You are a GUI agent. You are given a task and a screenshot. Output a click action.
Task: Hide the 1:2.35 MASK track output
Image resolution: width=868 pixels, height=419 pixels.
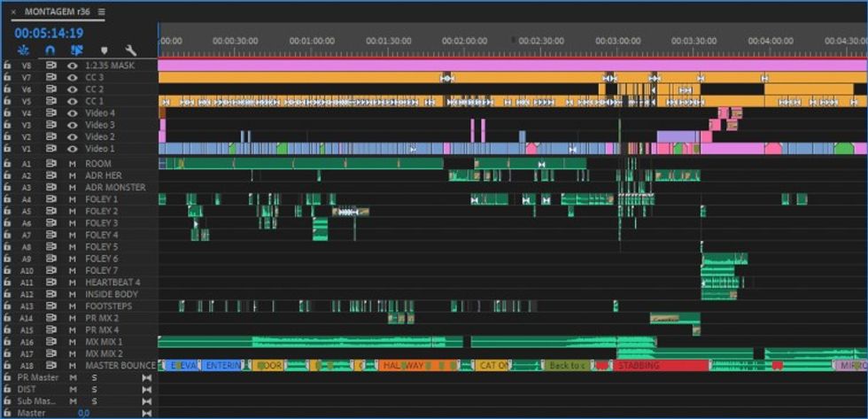[x=72, y=66]
